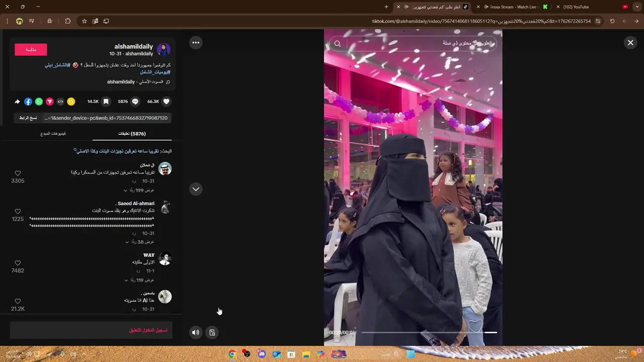This screenshot has height=362, width=644.
Task: Like the first comment with 3305 likes
Action: [x=18, y=173]
